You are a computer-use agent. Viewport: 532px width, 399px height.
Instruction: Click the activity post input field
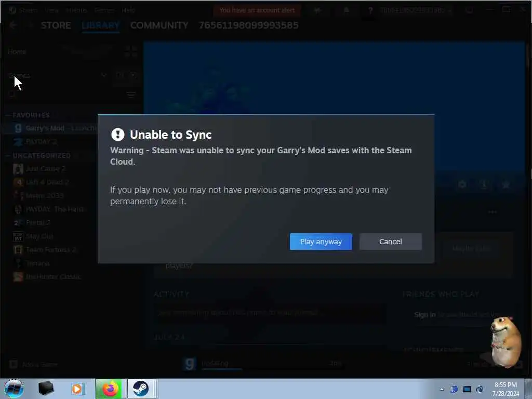(270, 312)
